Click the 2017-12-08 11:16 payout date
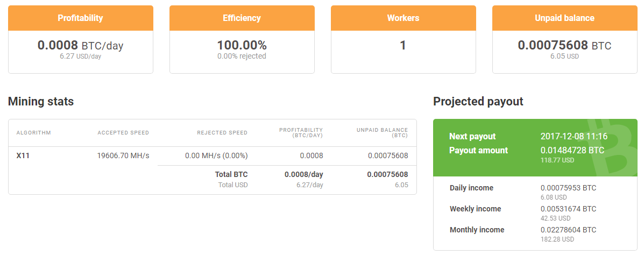 coord(574,136)
